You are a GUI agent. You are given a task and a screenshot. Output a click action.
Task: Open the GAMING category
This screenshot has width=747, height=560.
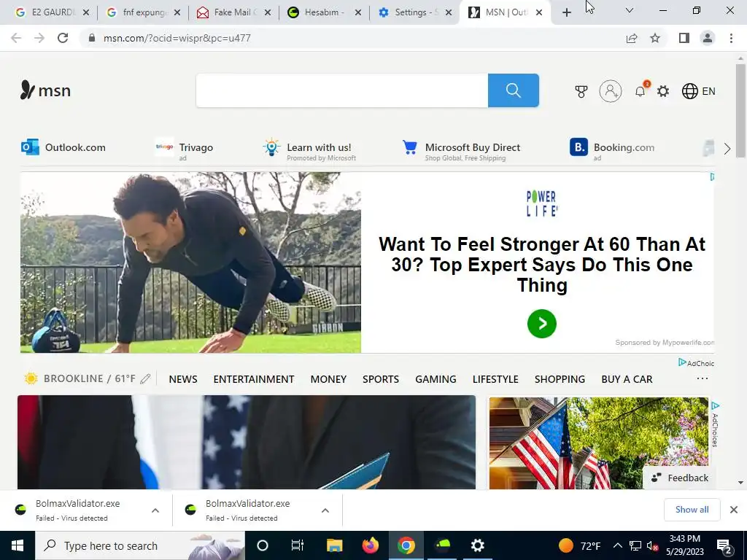(436, 379)
